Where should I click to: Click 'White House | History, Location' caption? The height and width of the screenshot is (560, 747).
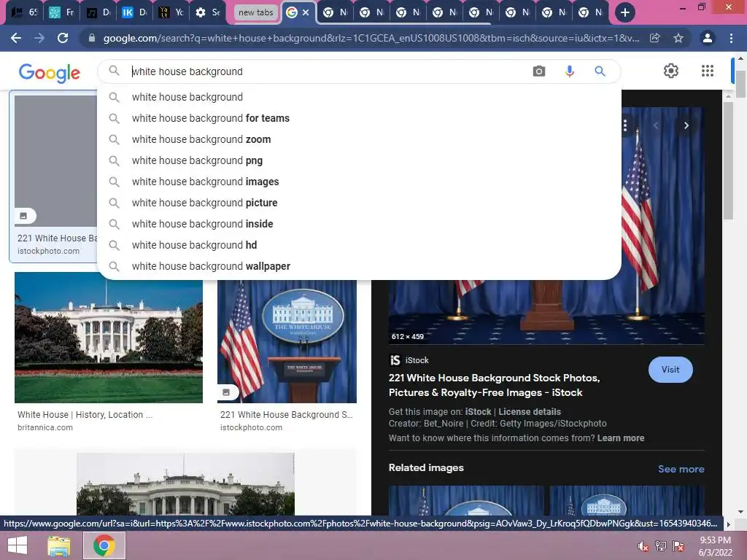point(85,415)
